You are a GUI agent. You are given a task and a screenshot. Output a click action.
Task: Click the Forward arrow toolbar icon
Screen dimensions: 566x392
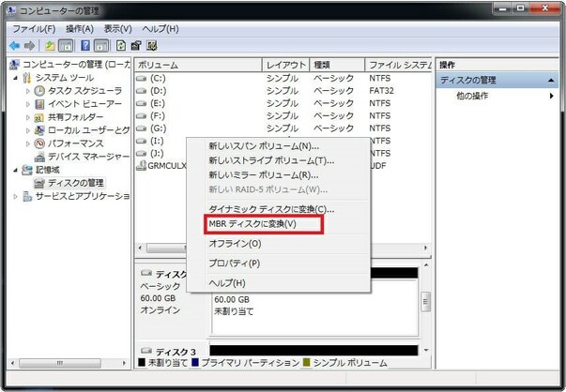click(x=30, y=46)
